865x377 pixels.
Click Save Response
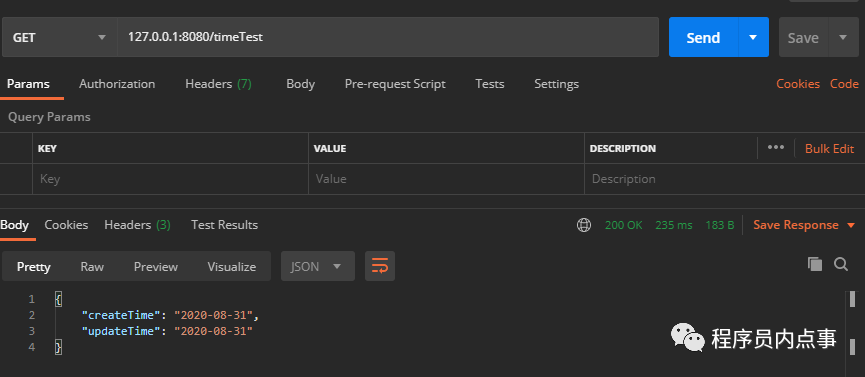point(795,225)
